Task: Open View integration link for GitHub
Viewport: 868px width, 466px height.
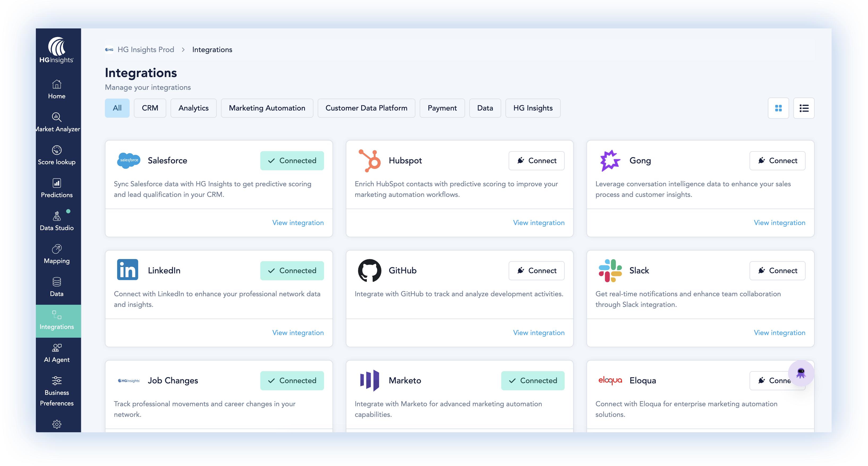Action: pos(538,333)
